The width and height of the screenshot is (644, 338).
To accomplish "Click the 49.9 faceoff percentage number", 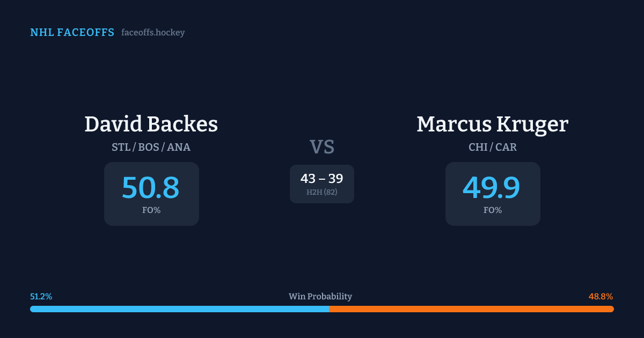I will (x=492, y=188).
